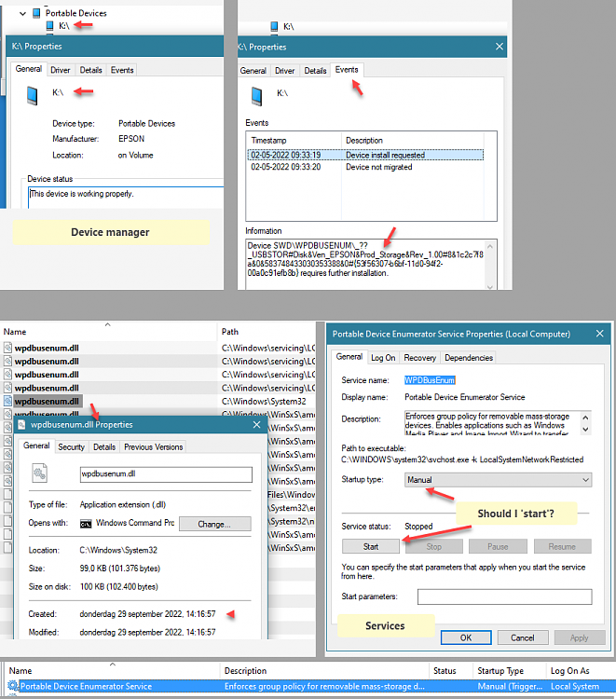Close the right K:\ Properties dialog
The width and height of the screenshot is (616, 699).
[x=500, y=47]
